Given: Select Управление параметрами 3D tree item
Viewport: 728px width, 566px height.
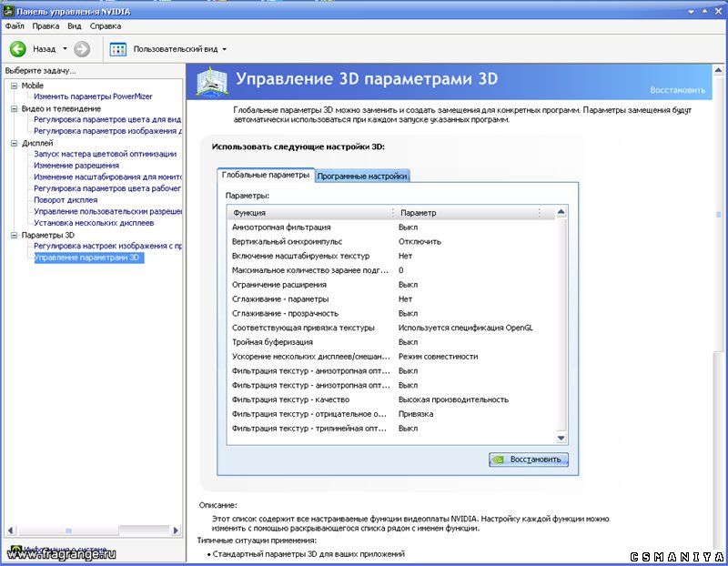Looking at the screenshot, I should pyautogui.click(x=89, y=258).
